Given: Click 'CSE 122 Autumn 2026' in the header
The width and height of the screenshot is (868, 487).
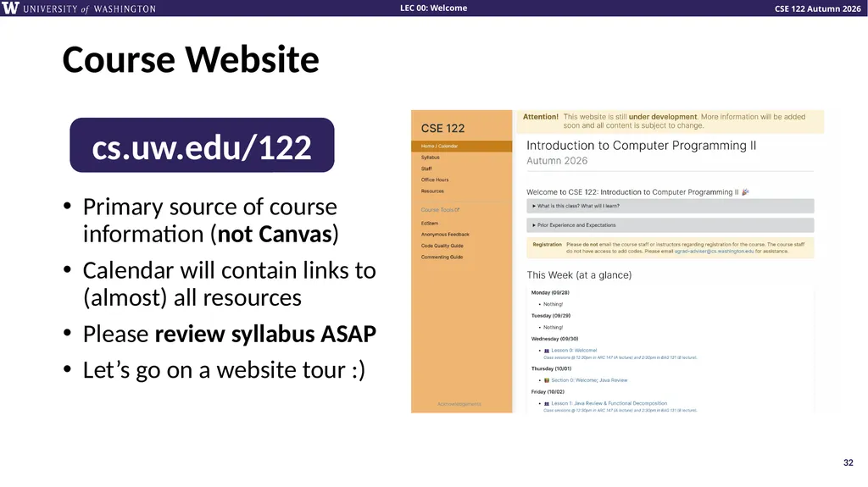Looking at the screenshot, I should (x=818, y=8).
